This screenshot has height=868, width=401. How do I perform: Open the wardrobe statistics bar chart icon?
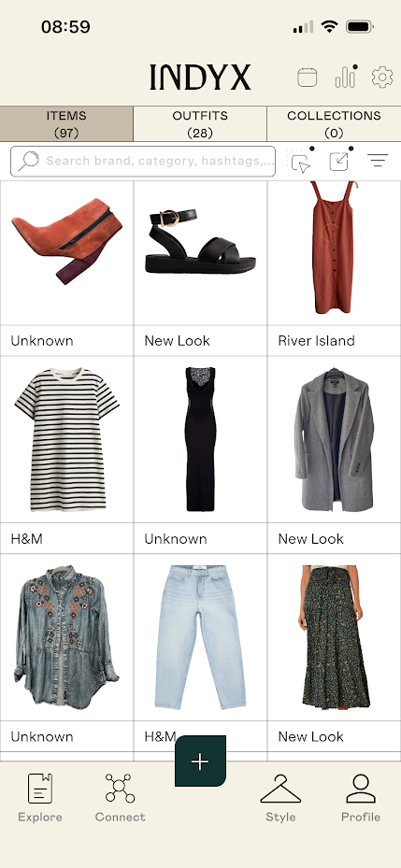(346, 77)
